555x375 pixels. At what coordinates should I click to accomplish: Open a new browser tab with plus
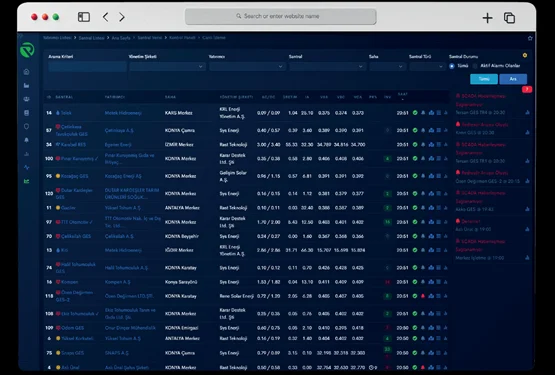pos(487,18)
